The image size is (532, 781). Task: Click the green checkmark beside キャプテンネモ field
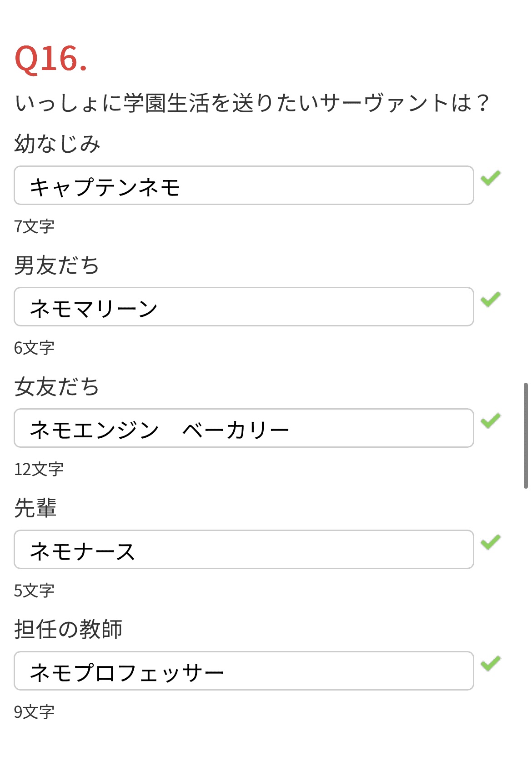[x=491, y=178]
